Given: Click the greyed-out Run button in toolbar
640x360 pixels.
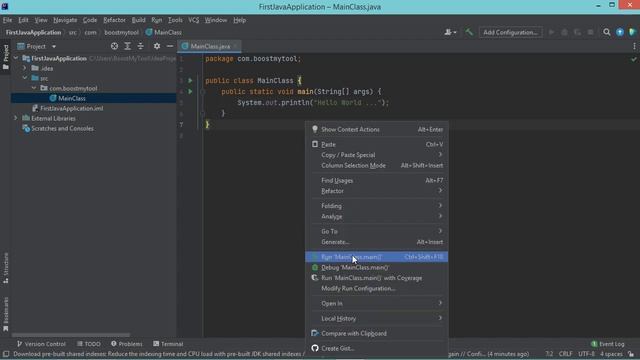Looking at the screenshot, I should tap(551, 32).
